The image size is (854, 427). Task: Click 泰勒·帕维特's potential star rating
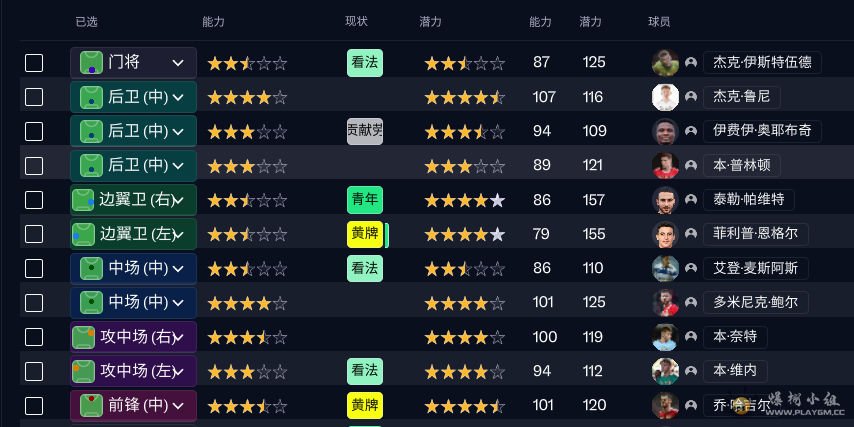464,200
